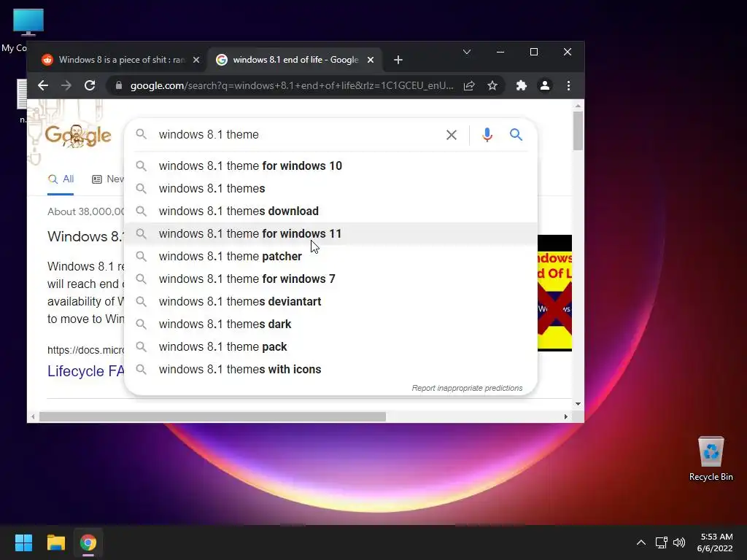This screenshot has height=560, width=747.
Task: Click the address bar URL
Action: [x=292, y=86]
